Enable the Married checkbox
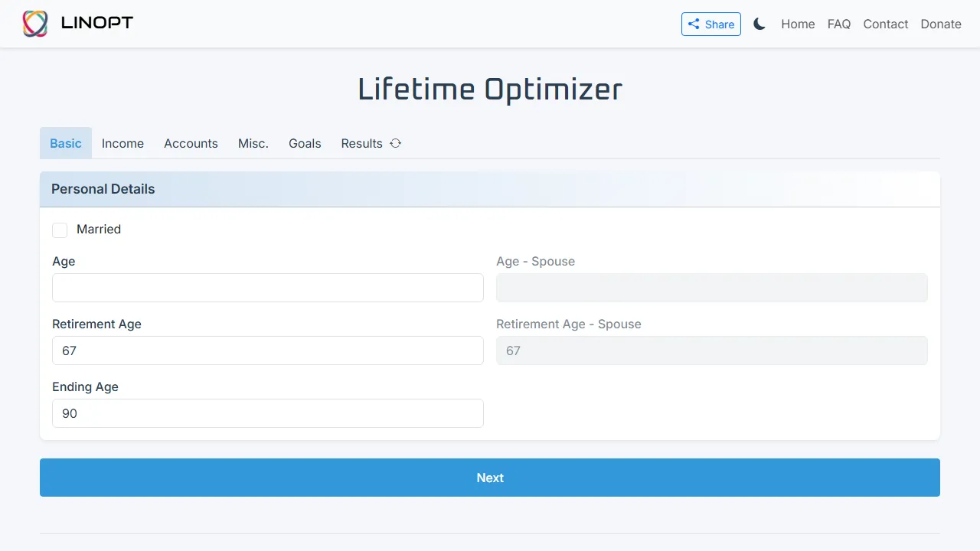 tap(60, 230)
